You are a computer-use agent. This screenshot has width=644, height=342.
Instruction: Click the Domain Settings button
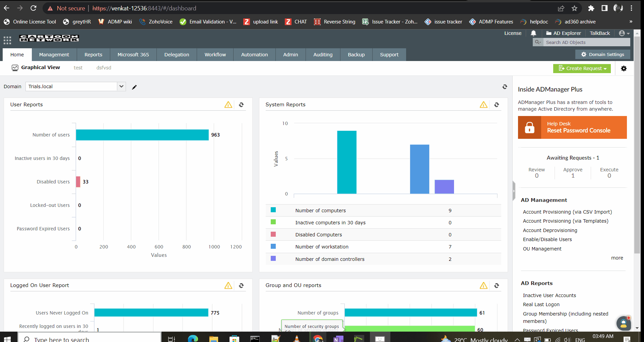point(603,54)
